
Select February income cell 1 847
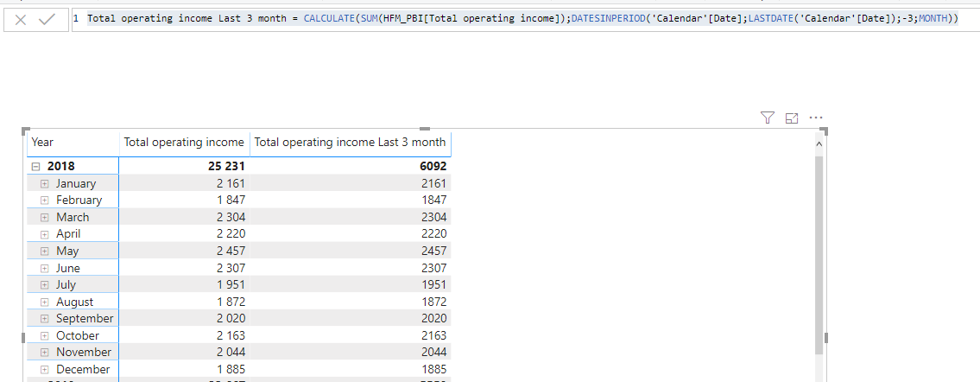pos(230,200)
